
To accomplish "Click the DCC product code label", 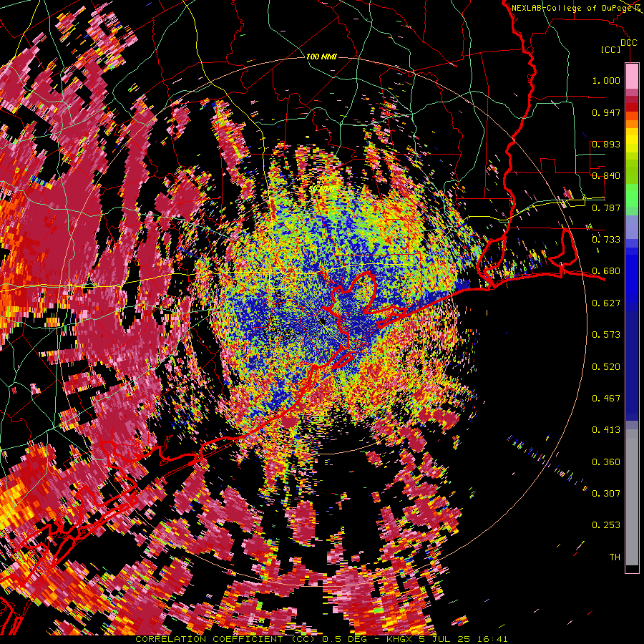I will pos(628,43).
